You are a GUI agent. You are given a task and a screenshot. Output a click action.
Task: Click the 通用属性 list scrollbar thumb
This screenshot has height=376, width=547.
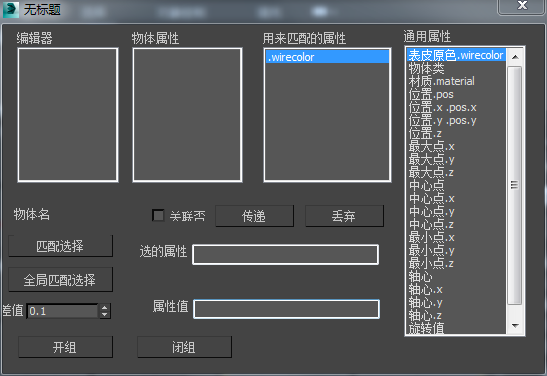(515, 185)
